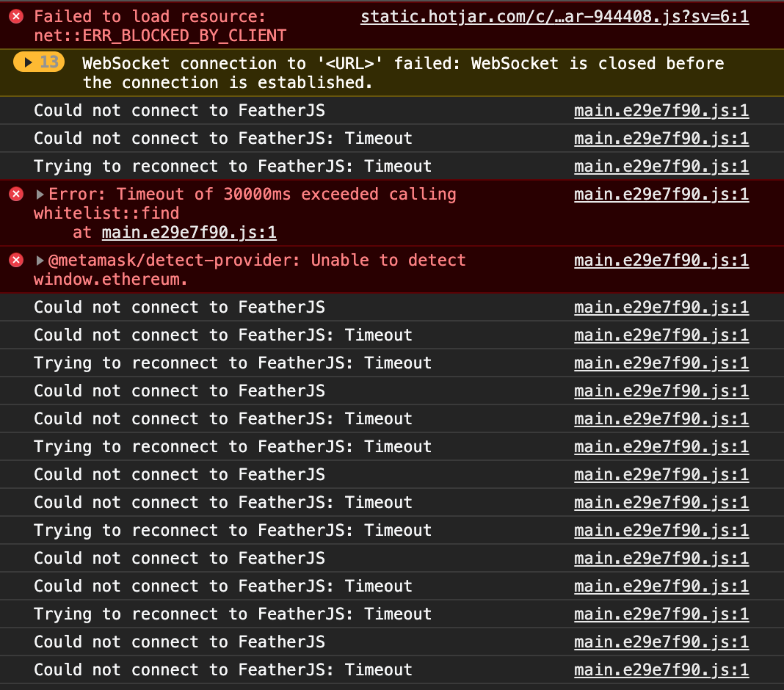Screen dimensions: 784x690
Task: Click the error icon on the @metamask/detect-provider row
Action: (16, 260)
